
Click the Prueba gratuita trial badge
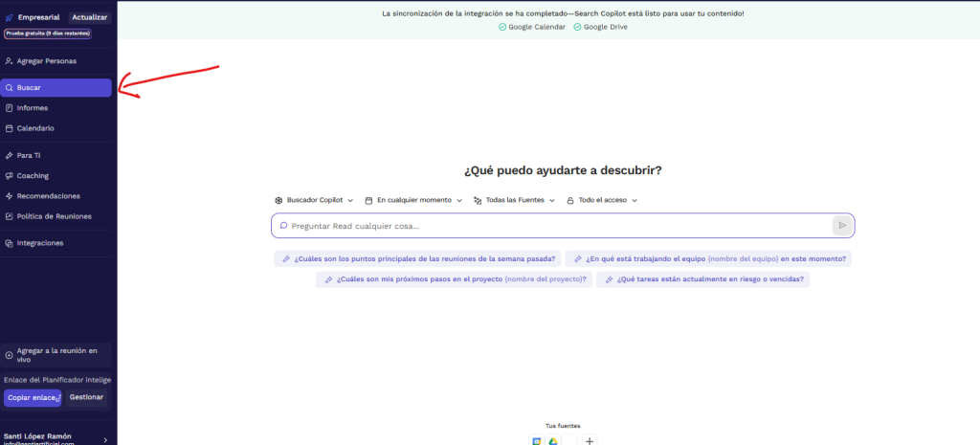tap(48, 33)
